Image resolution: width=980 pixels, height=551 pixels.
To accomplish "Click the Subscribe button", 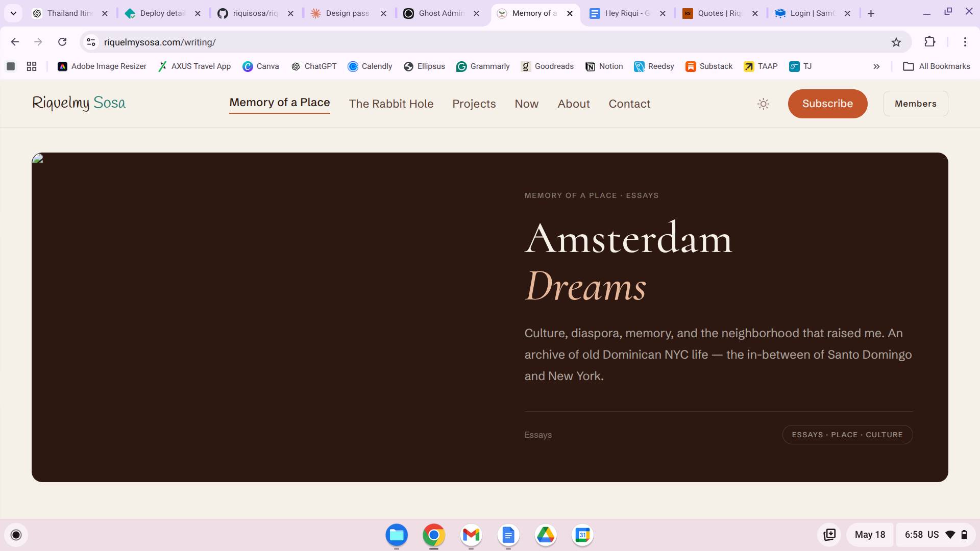I will (827, 104).
